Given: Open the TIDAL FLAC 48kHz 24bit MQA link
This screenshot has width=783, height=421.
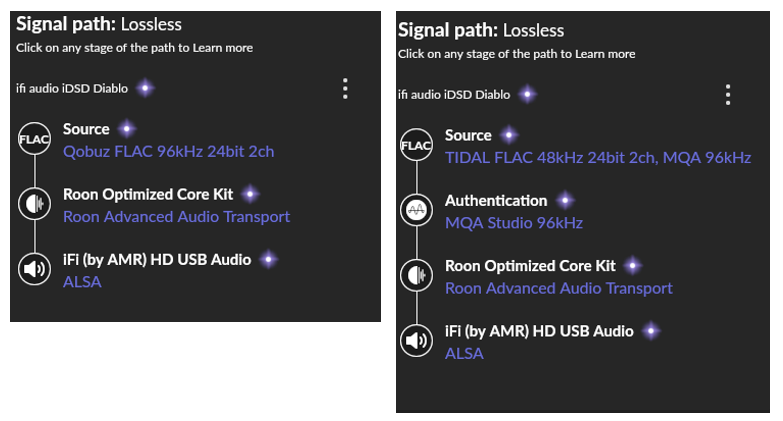Looking at the screenshot, I should tap(598, 158).
